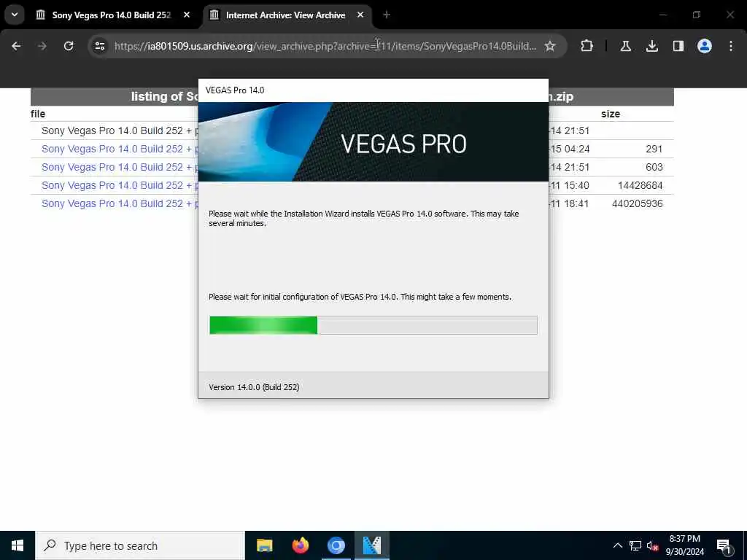Open the Extensions puzzle icon

pyautogui.click(x=587, y=46)
